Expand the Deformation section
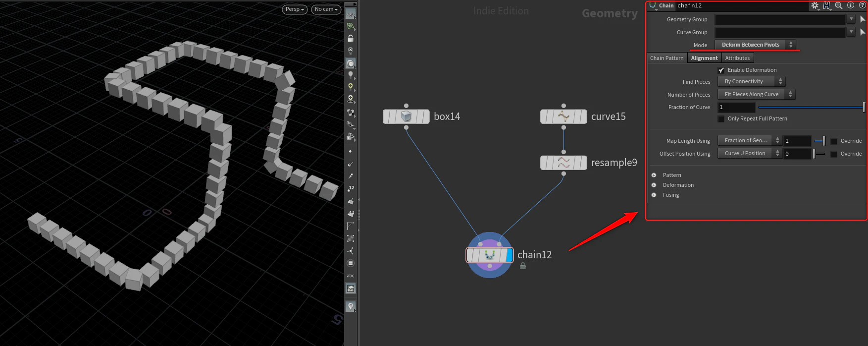The height and width of the screenshot is (346, 868). tap(654, 185)
